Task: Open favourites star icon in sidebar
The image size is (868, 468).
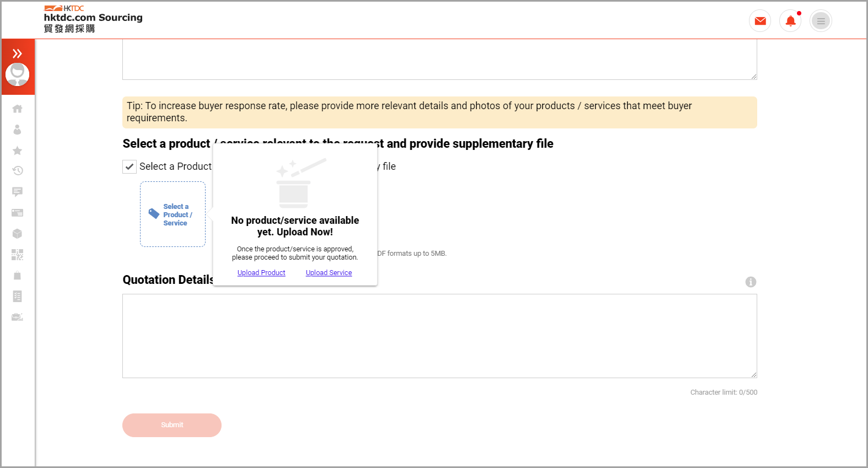Action: [17, 150]
